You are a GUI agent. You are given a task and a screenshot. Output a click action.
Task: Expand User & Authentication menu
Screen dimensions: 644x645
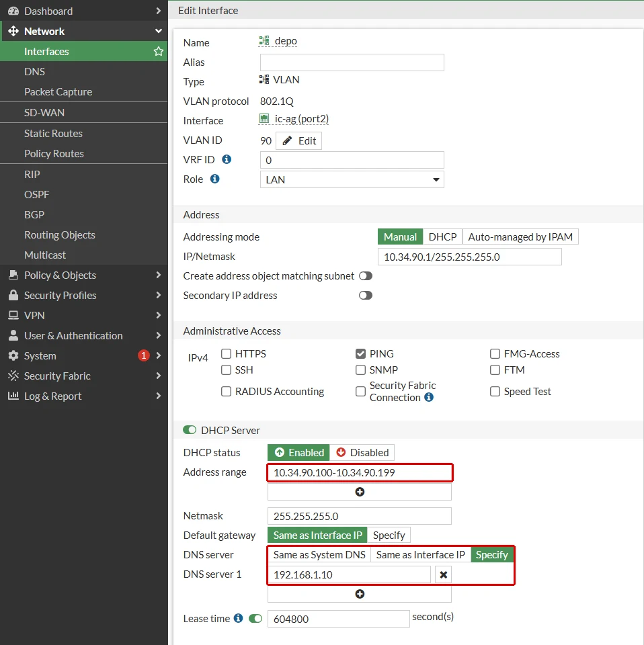[159, 336]
